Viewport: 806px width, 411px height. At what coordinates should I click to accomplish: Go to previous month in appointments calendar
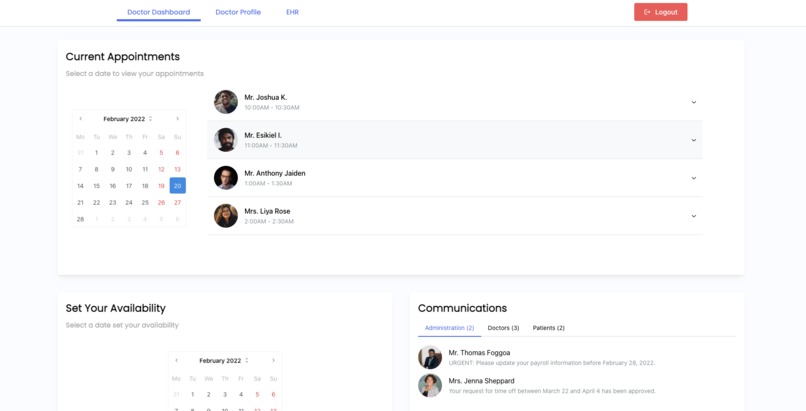pos(81,119)
